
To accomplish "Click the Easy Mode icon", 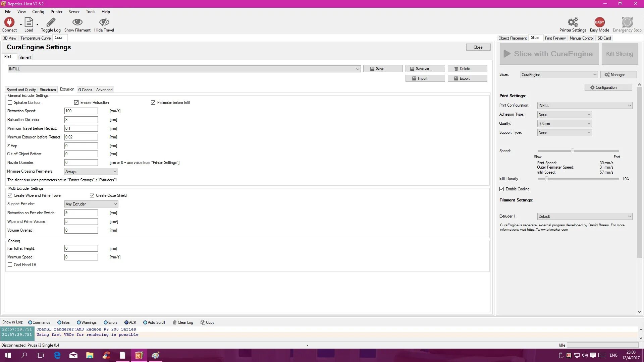I will click(599, 22).
